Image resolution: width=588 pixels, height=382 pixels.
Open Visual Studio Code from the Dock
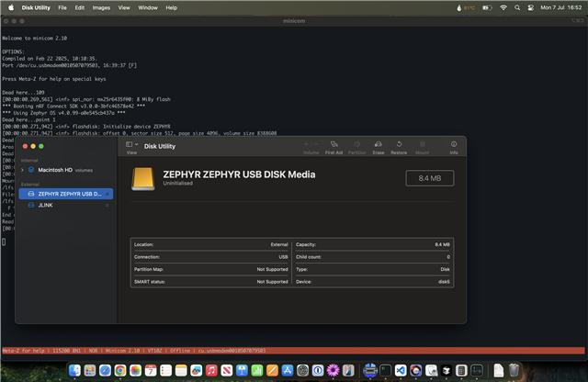(401, 370)
